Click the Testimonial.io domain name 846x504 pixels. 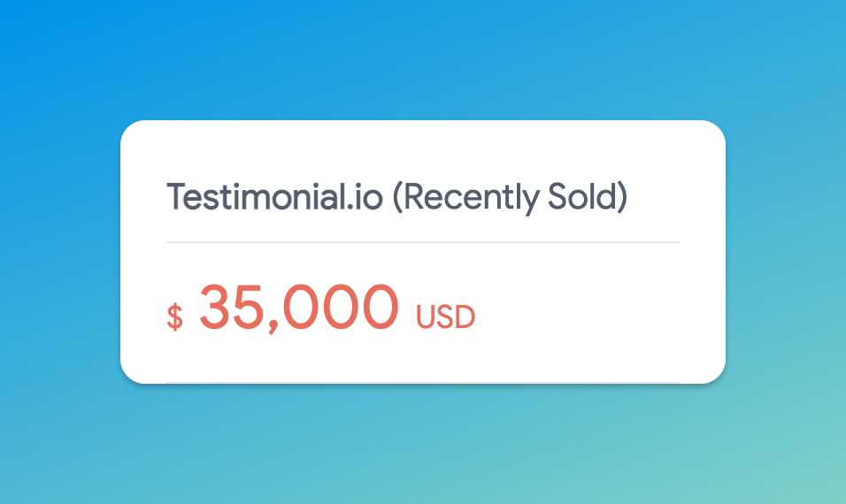[275, 197]
